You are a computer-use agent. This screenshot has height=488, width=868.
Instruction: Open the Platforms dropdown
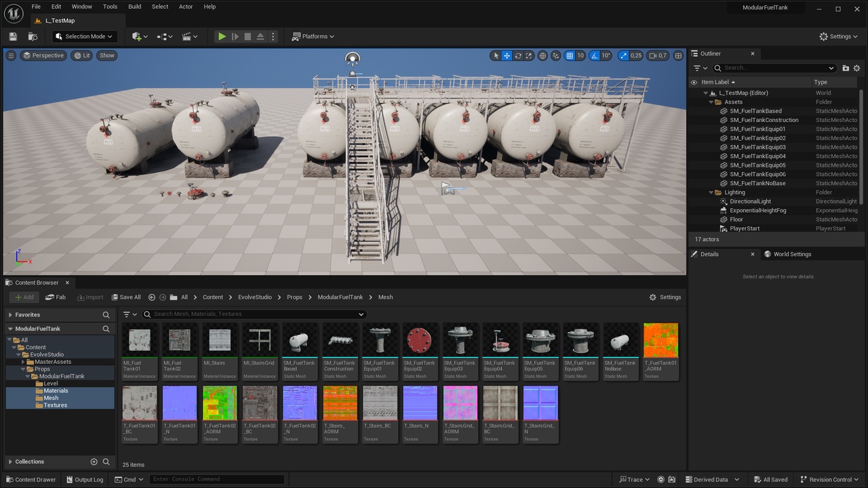313,37
